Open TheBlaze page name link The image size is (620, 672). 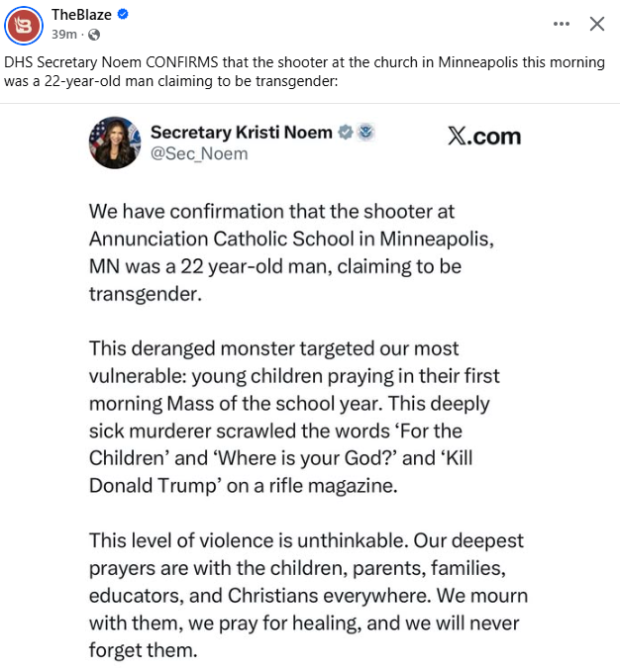coord(84,14)
